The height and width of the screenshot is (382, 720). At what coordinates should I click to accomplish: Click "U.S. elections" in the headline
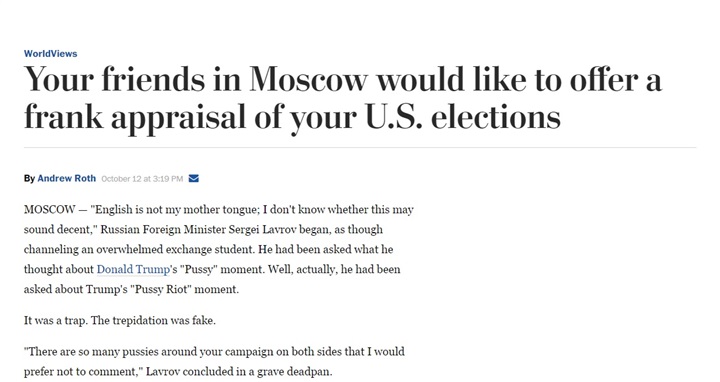click(463, 116)
